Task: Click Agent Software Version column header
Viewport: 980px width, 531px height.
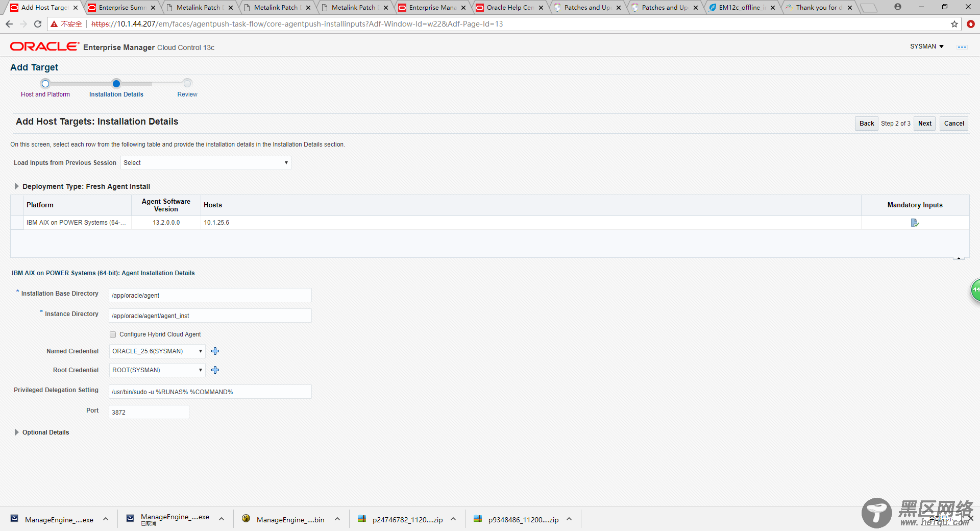Action: point(166,205)
